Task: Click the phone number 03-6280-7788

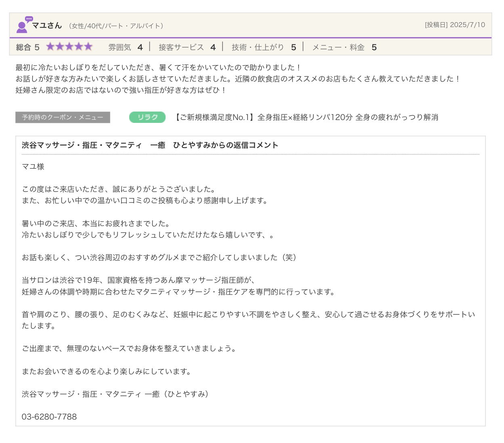Action: click(x=49, y=417)
